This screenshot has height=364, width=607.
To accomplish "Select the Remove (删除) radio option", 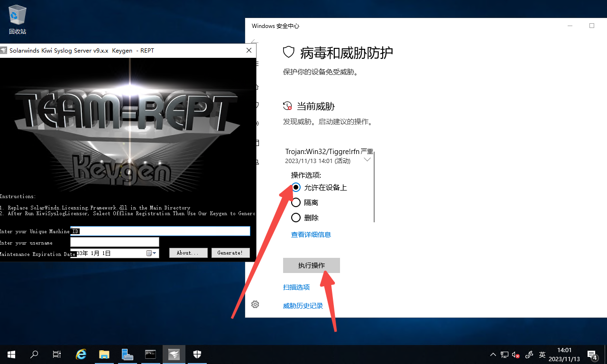I will 296,218.
